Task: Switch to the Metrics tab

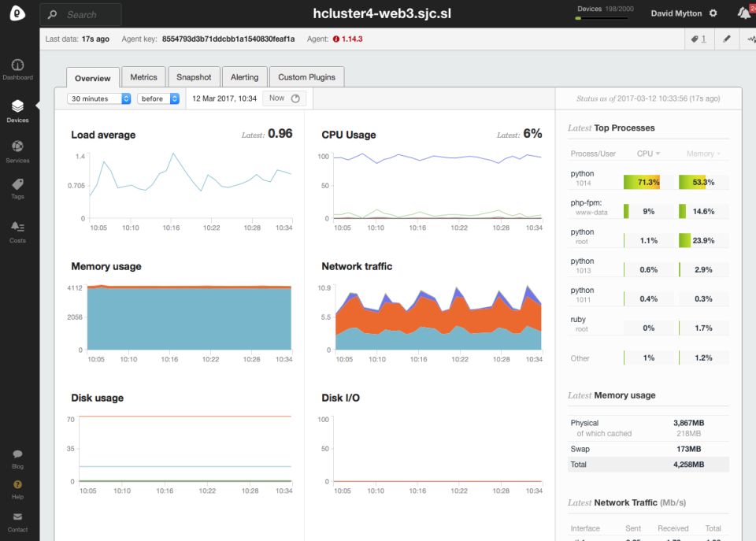Action: (x=143, y=77)
